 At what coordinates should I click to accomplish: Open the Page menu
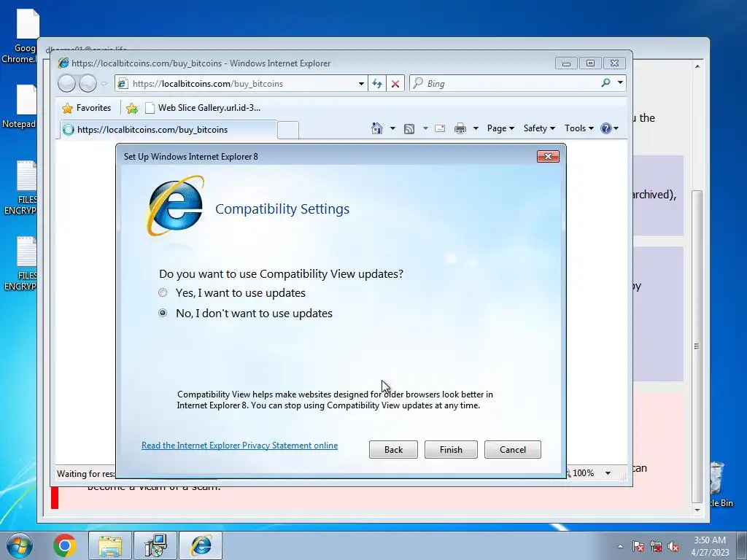[500, 128]
